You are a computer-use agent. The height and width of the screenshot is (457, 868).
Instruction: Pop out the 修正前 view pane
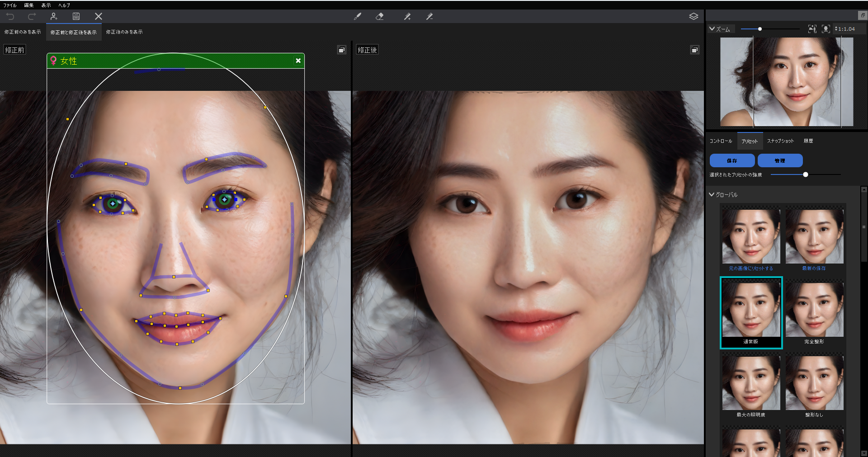(342, 50)
